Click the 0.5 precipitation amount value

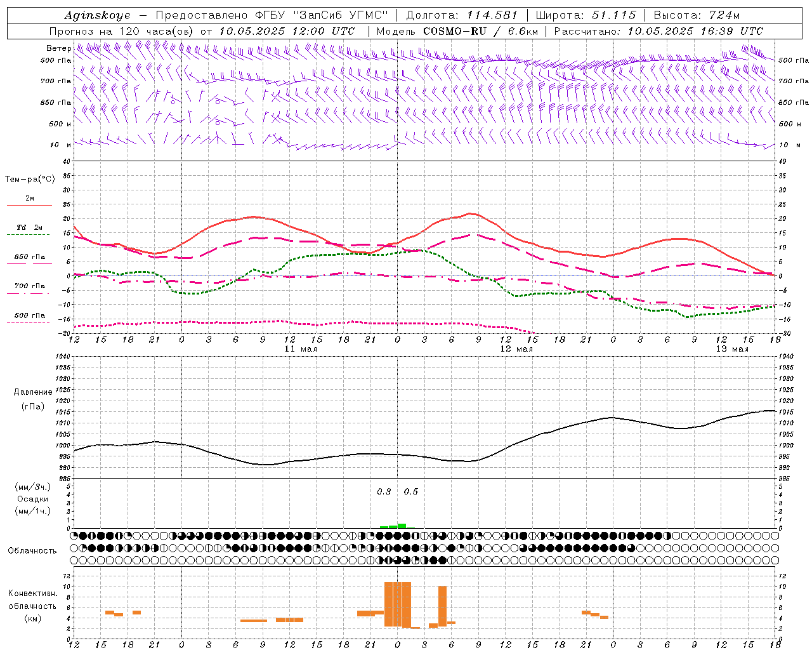pyautogui.click(x=411, y=492)
